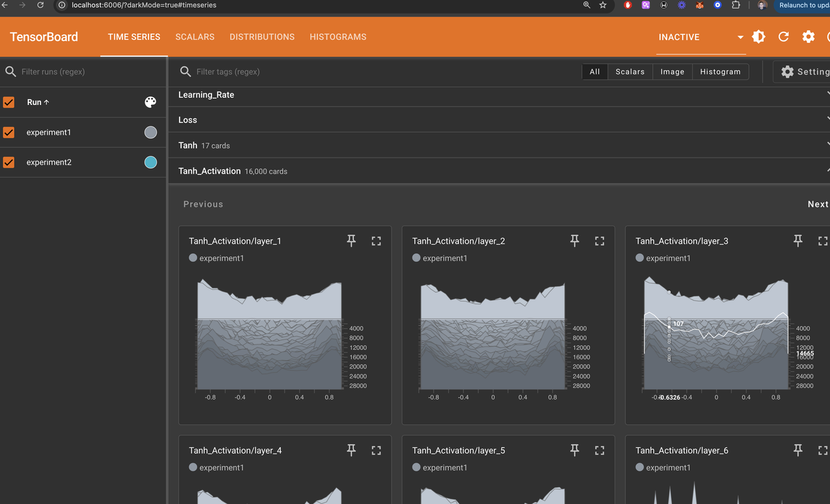Focus the Filter runs regex field
The height and width of the screenshot is (504, 830).
pyautogui.click(x=91, y=71)
